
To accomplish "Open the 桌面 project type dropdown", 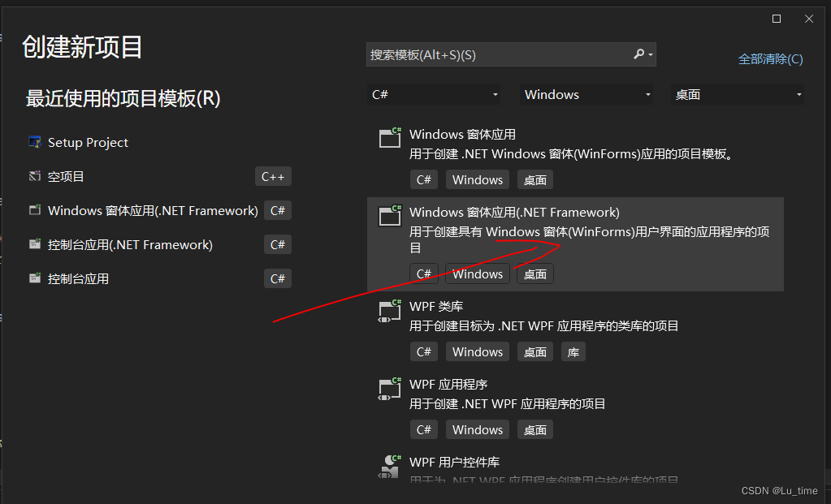I will [x=738, y=94].
